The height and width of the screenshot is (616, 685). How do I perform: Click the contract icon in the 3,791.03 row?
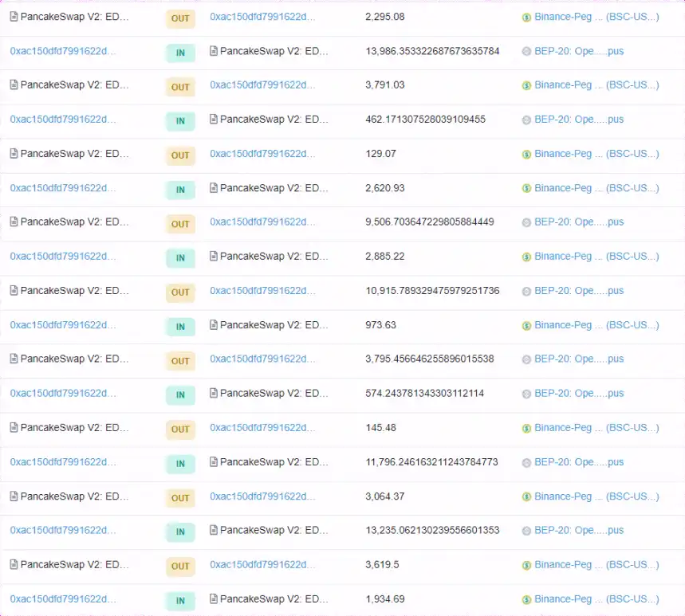click(x=14, y=84)
